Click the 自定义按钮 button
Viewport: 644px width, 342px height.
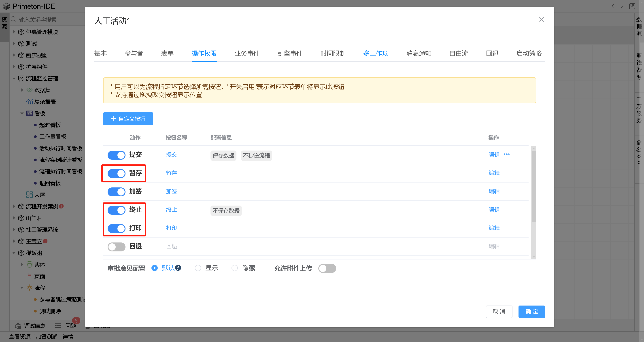click(128, 119)
